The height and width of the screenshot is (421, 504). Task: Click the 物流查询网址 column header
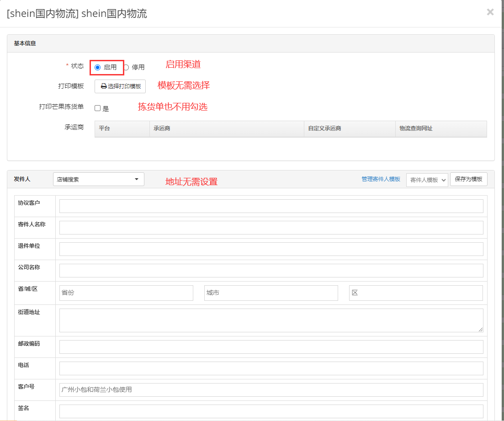click(x=441, y=128)
